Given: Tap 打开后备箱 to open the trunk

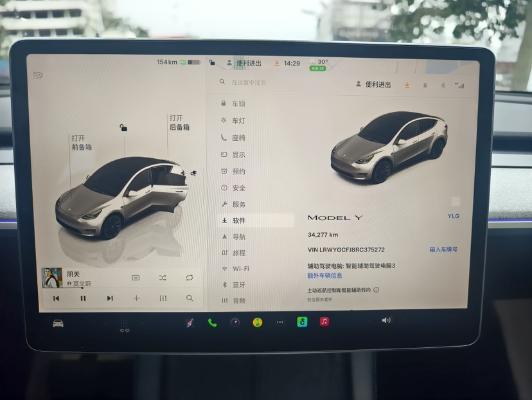Looking at the screenshot, I should pos(179,123).
